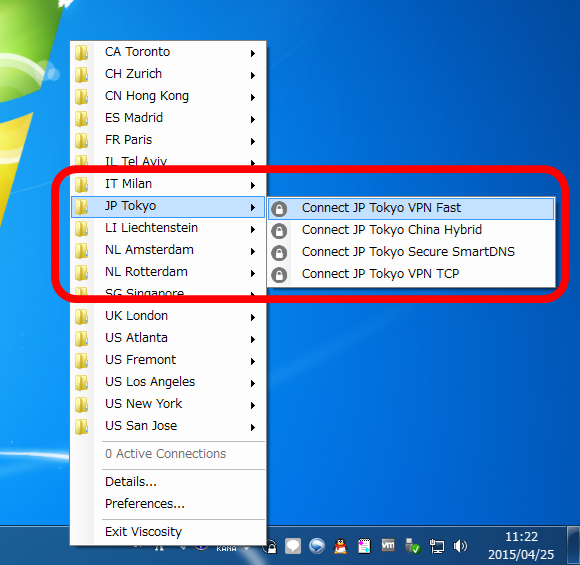Image resolution: width=580 pixels, height=565 pixels.
Task: Expand the US Los Angeles submenu arrow
Action: click(x=253, y=383)
